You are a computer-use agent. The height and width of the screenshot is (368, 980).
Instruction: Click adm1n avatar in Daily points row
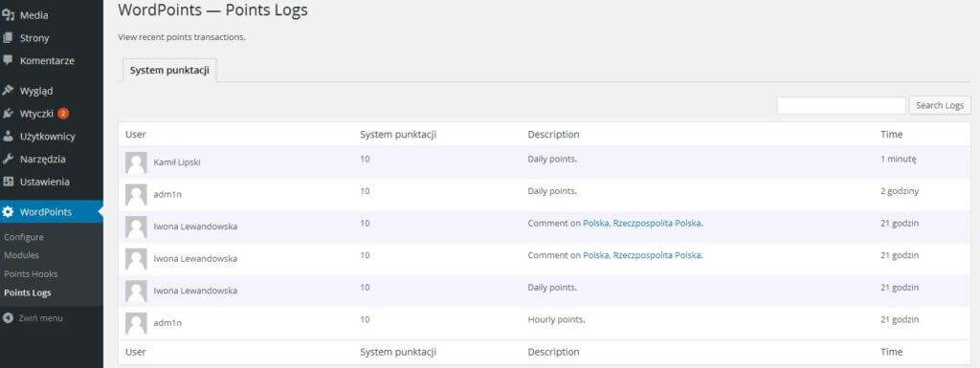point(136,195)
